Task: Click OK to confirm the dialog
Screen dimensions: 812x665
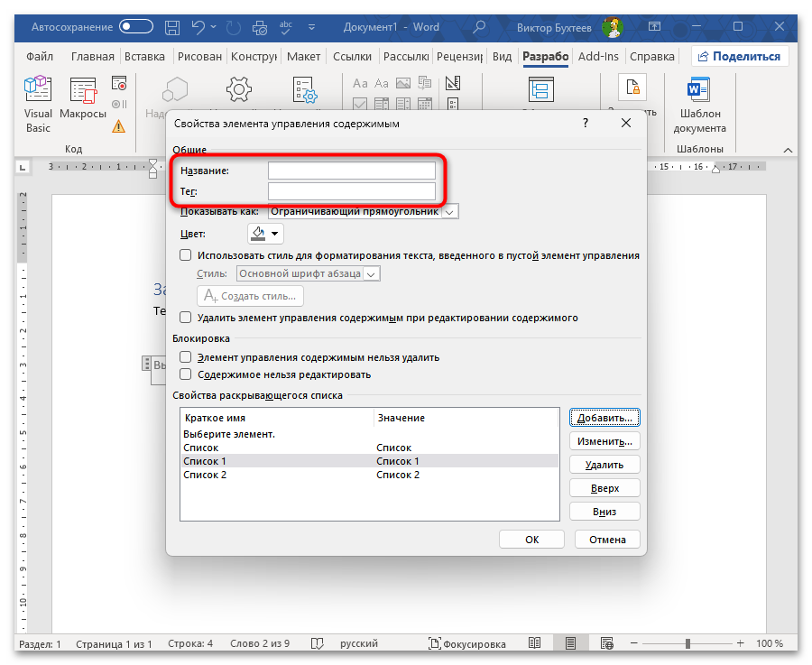Action: click(531, 540)
